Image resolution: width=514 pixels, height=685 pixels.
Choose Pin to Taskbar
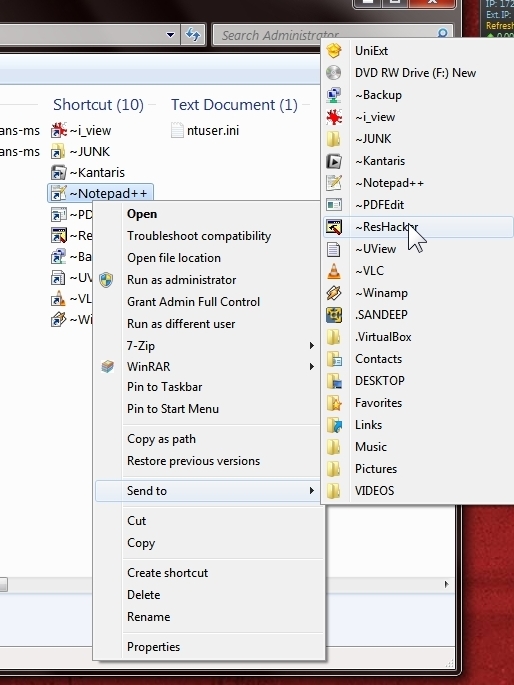coord(164,387)
